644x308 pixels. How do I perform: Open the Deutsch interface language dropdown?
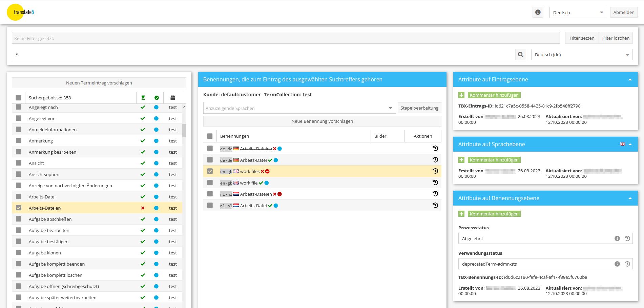(x=578, y=13)
